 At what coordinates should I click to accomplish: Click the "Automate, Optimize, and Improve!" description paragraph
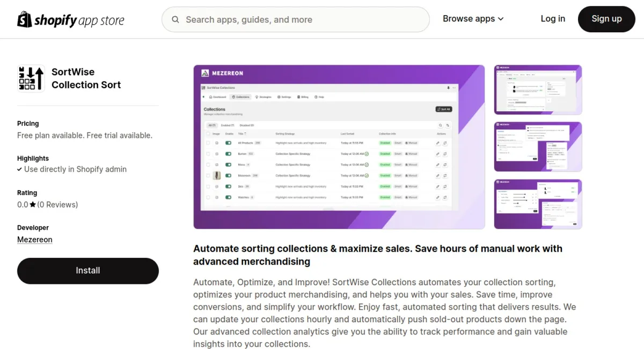[385, 313]
